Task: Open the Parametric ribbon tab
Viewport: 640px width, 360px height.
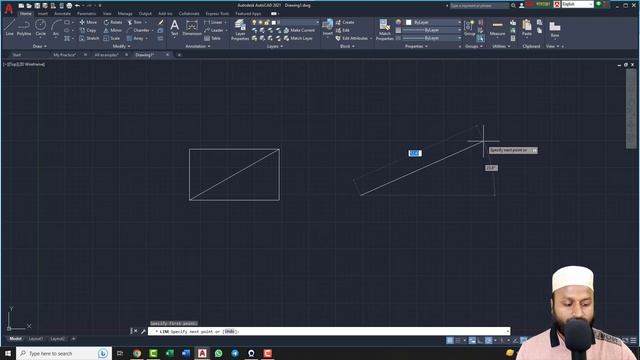Action: point(87,13)
